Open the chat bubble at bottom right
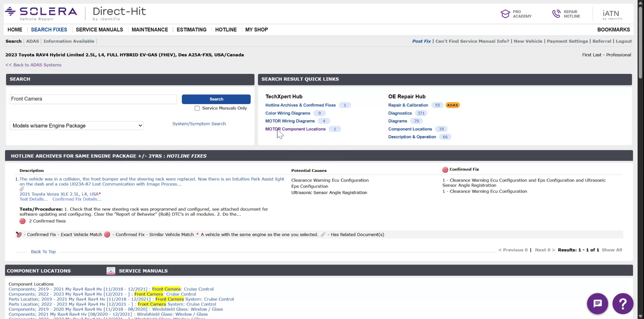Screen dimensions: 644x319 (x=597, y=303)
